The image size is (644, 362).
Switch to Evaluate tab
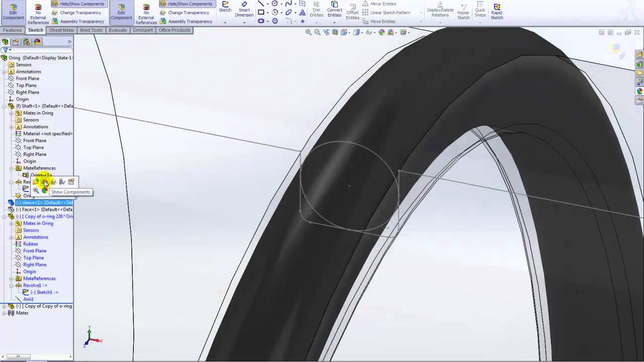point(118,30)
